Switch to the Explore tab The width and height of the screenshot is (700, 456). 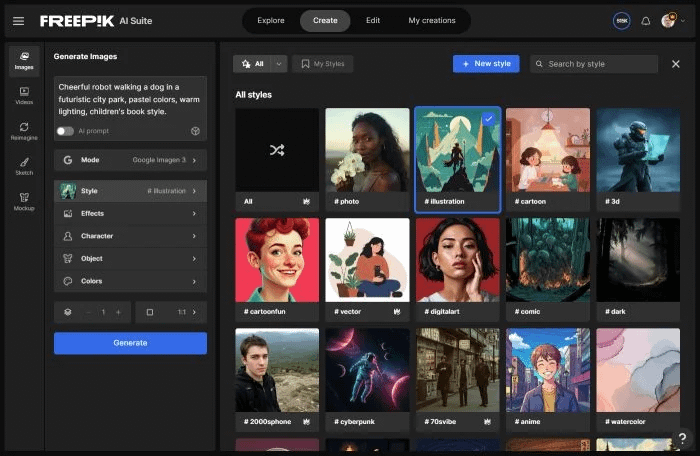pos(271,21)
